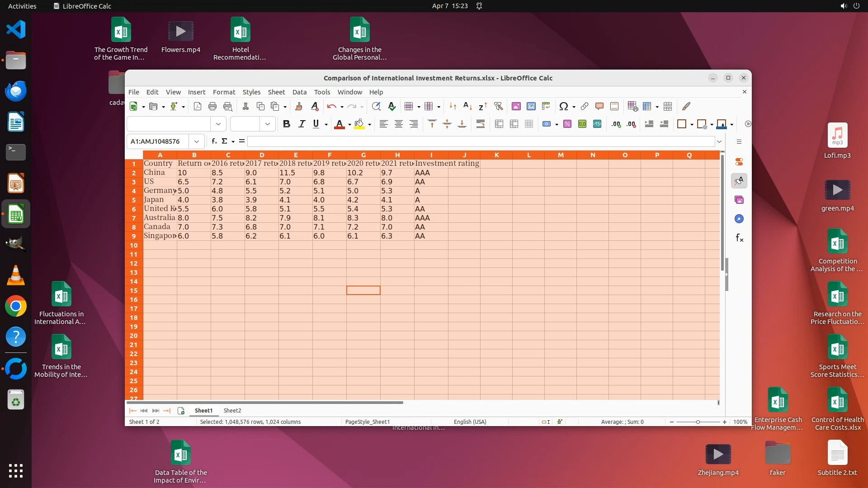Toggle Bold formatting
868x488 pixels.
(x=286, y=124)
